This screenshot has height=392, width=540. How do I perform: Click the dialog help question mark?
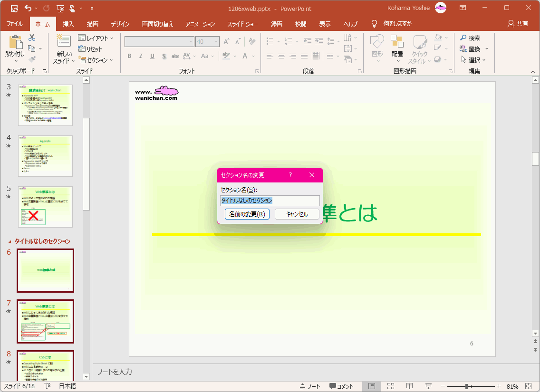click(290, 175)
